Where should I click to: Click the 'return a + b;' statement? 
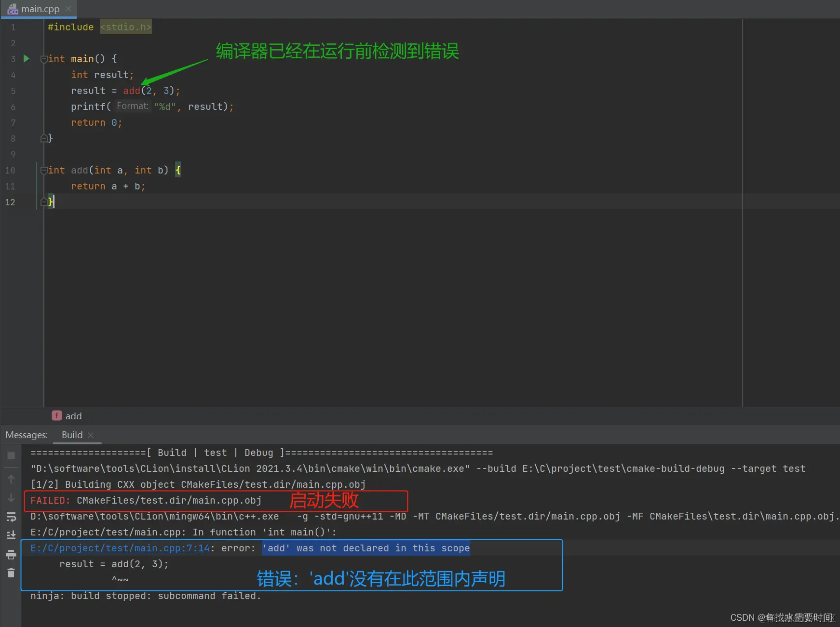click(x=108, y=186)
